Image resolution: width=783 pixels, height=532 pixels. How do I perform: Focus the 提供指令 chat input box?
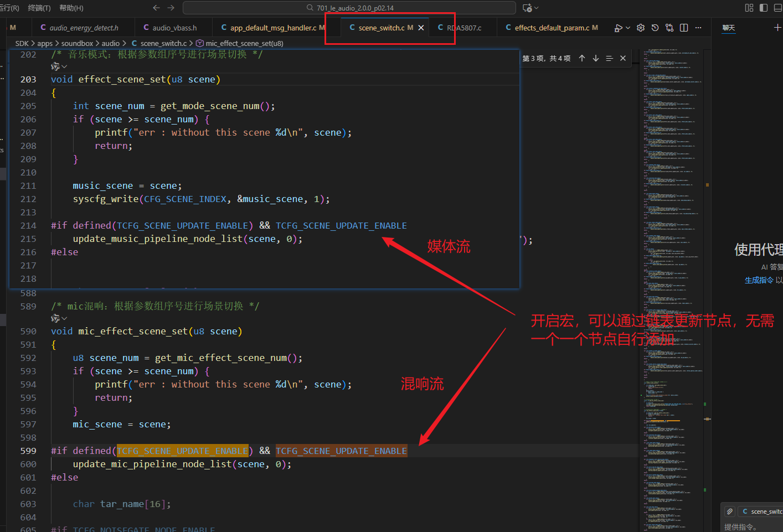pos(753,527)
